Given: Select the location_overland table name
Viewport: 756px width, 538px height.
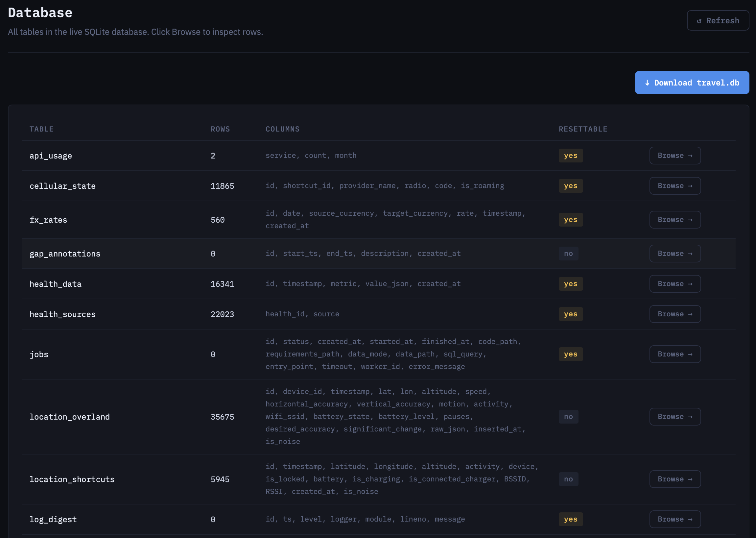Looking at the screenshot, I should pos(70,417).
